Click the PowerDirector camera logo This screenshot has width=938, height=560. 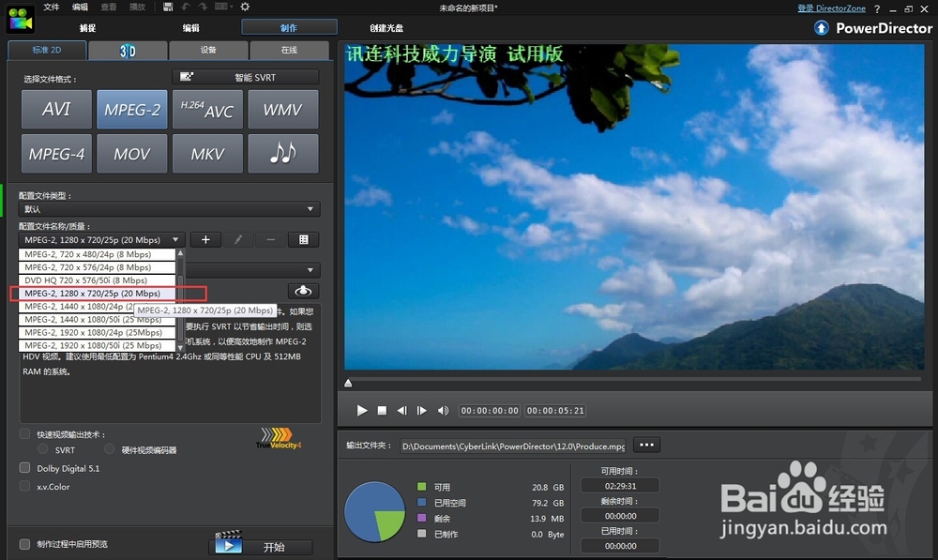click(21, 18)
